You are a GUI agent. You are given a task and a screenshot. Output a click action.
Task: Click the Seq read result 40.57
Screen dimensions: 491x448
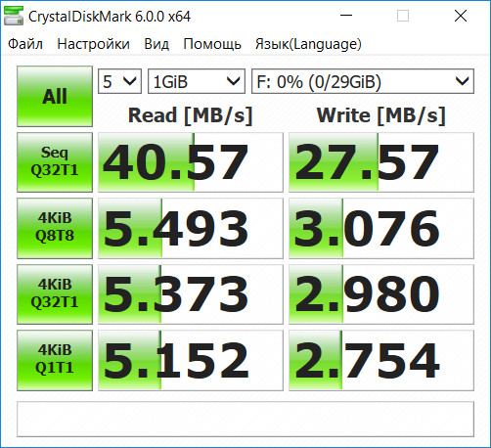191,162
